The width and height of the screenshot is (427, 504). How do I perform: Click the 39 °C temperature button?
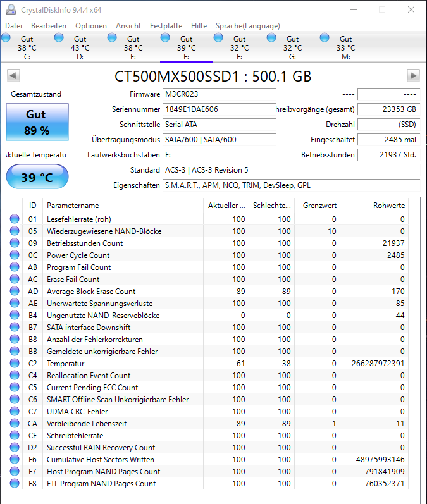coord(37,177)
